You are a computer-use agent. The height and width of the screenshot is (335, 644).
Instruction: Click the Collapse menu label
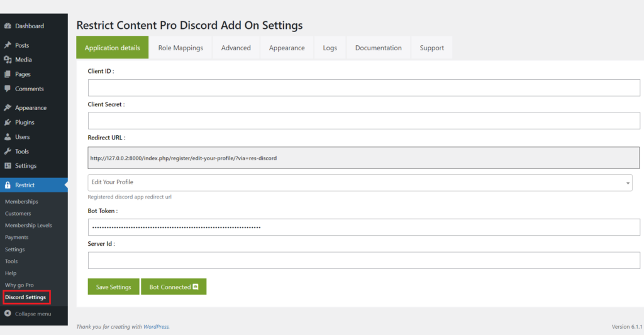33,314
